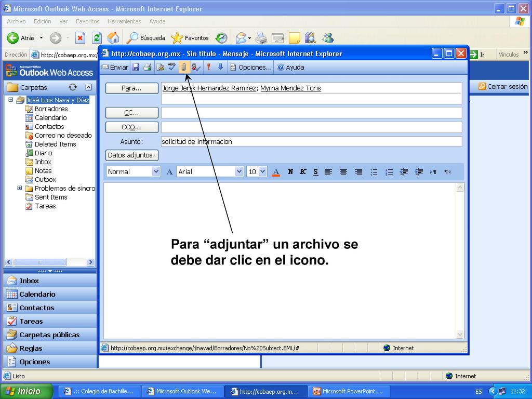Open Favoritos star in IE toolbar
Screen dimensions: 532x399
click(190, 37)
